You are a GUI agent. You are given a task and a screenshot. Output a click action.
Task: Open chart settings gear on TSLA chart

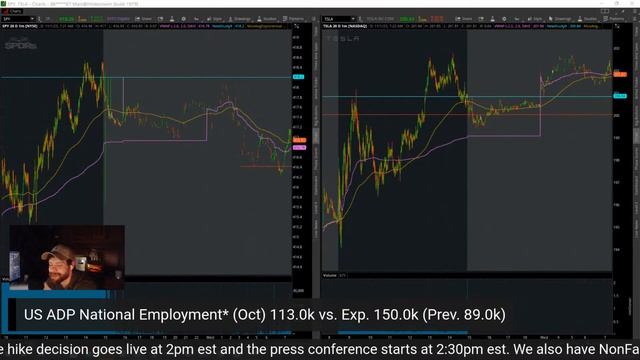[504, 19]
